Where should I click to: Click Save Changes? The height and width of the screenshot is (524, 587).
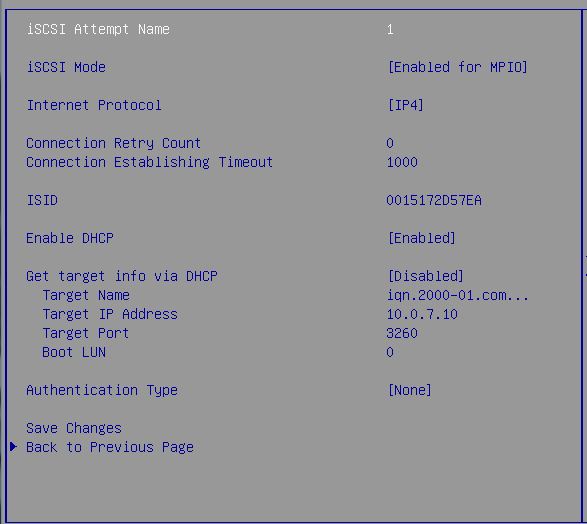point(74,428)
